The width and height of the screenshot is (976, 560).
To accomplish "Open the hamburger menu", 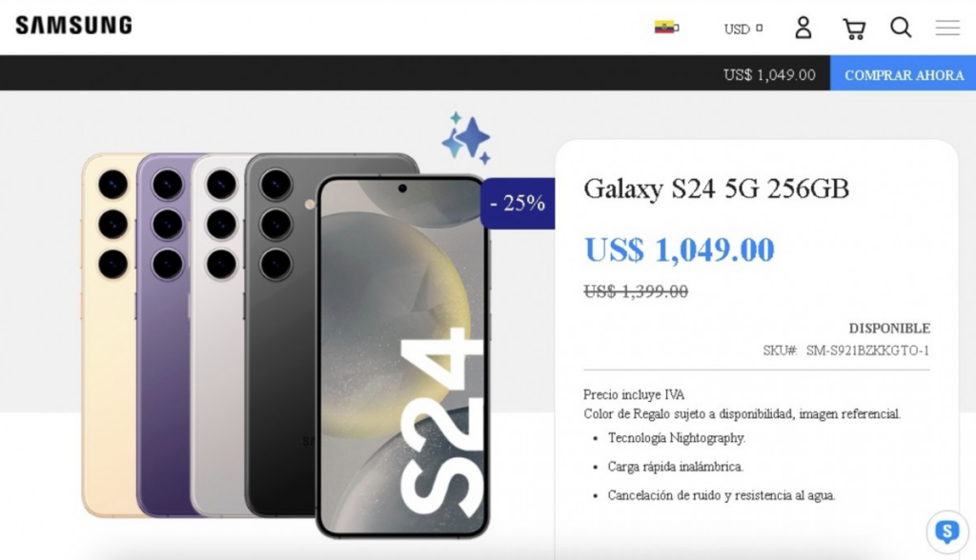I will (947, 28).
